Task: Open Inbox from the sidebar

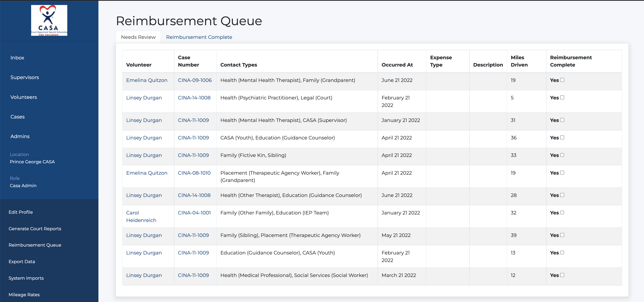Action: pyautogui.click(x=17, y=58)
